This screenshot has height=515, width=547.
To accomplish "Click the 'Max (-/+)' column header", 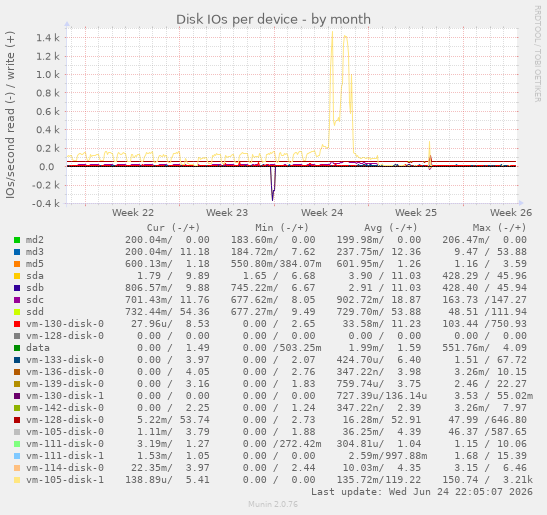I will (499, 228).
